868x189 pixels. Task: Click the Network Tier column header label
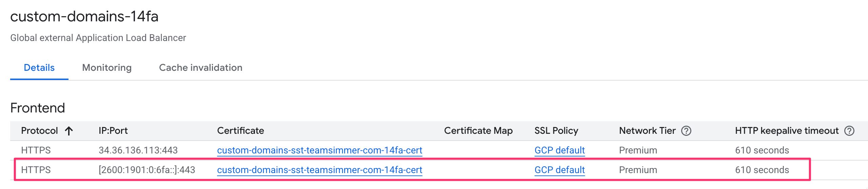coord(647,131)
